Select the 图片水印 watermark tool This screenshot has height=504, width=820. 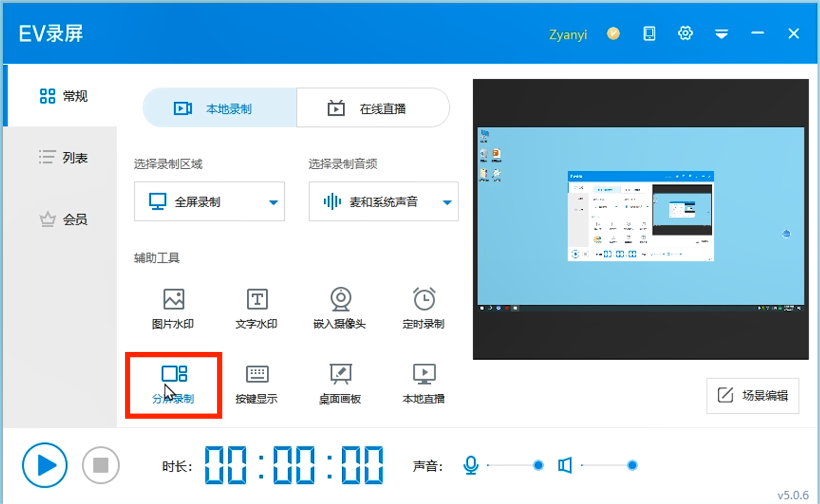tap(172, 308)
